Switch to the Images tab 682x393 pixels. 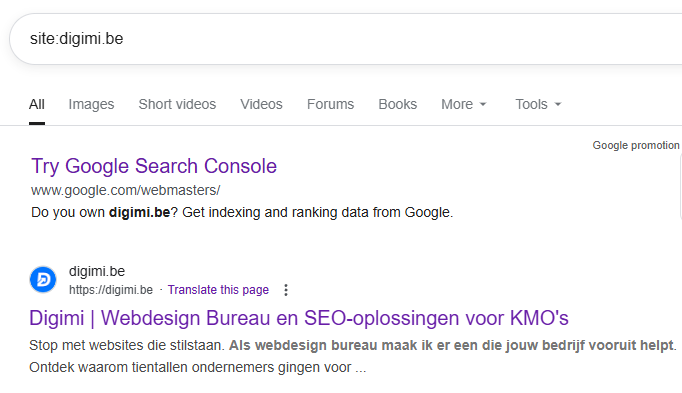coord(91,104)
